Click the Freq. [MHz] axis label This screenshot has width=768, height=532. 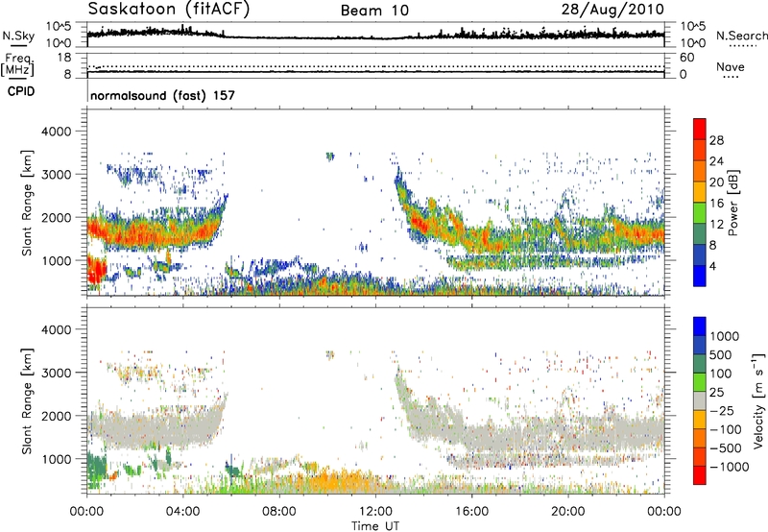(18, 65)
